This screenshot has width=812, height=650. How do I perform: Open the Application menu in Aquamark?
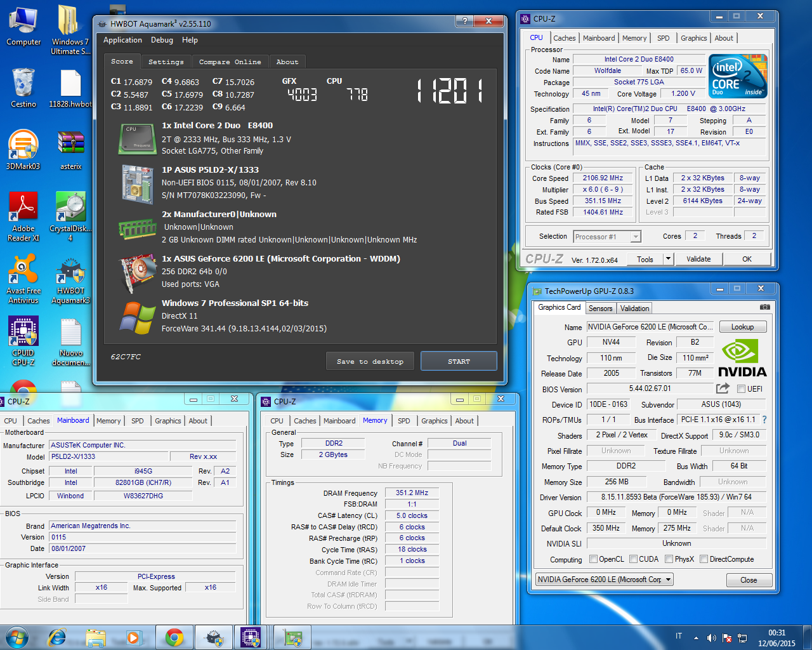pos(122,40)
